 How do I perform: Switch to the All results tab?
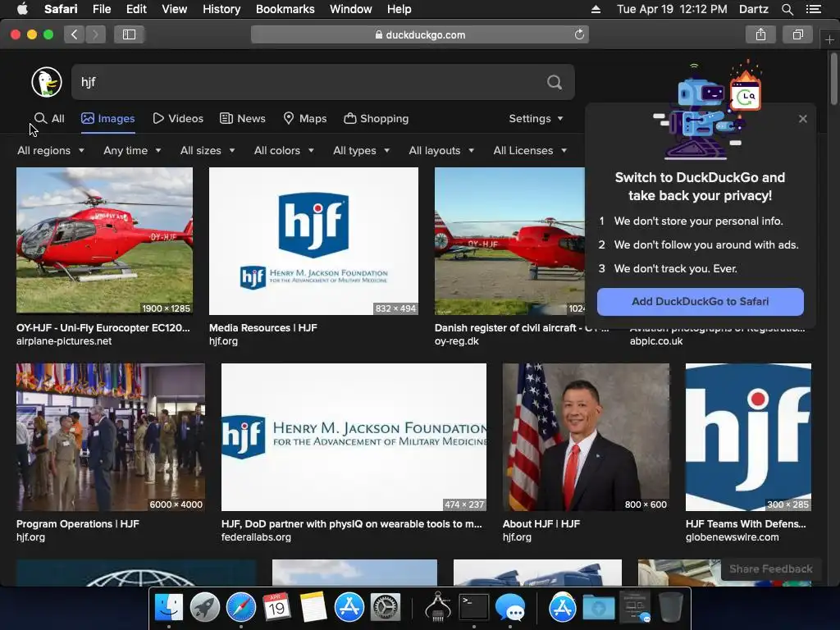click(49, 118)
